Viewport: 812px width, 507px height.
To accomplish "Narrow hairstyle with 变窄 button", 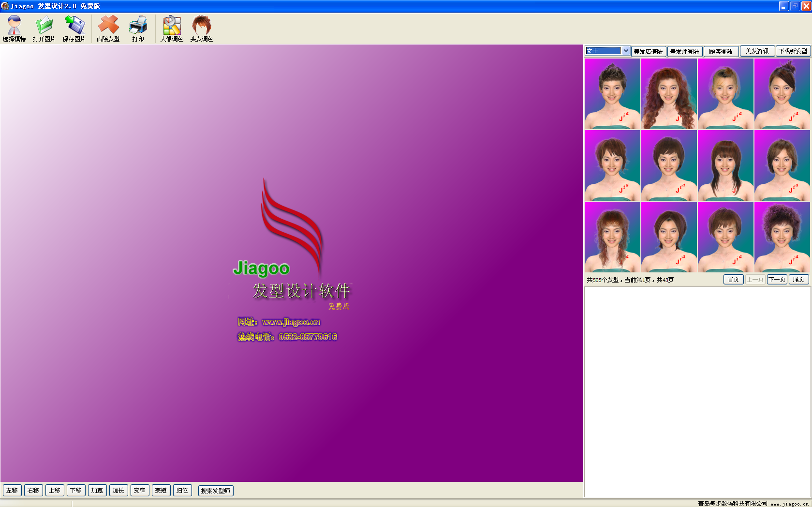I will click(140, 491).
